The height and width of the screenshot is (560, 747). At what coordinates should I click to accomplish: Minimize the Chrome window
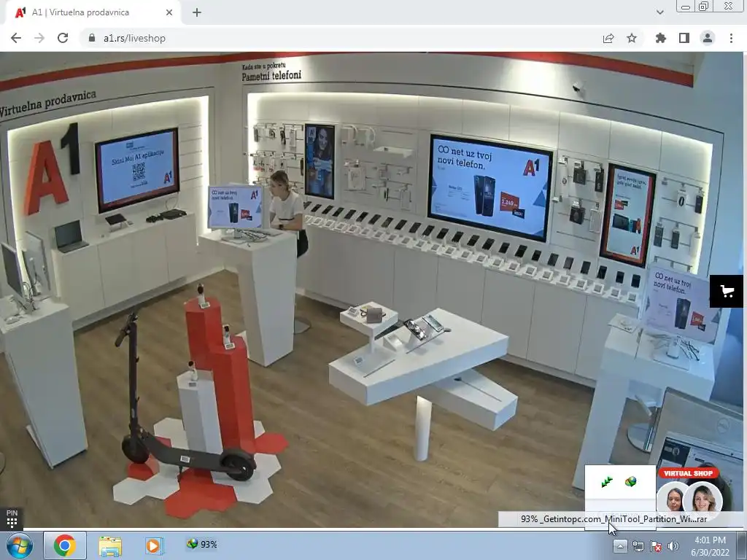coord(686,6)
